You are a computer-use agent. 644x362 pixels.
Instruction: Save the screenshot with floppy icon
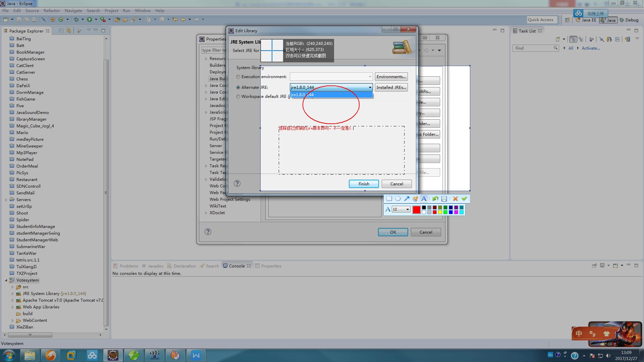click(444, 199)
